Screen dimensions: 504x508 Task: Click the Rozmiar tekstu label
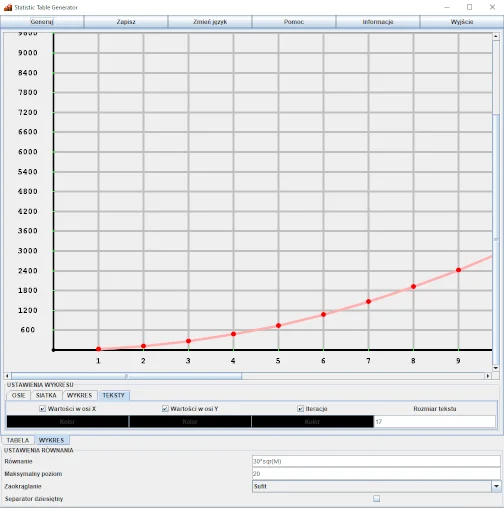coord(435,409)
